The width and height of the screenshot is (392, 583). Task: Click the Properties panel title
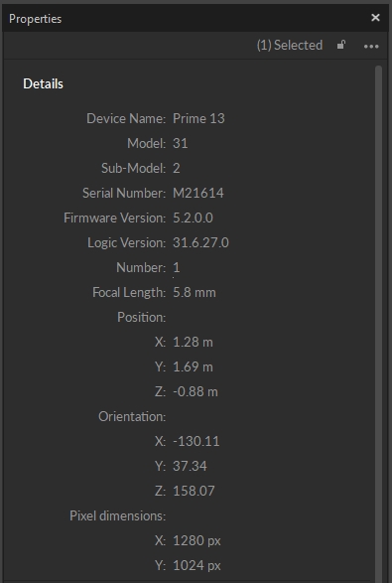(36, 19)
